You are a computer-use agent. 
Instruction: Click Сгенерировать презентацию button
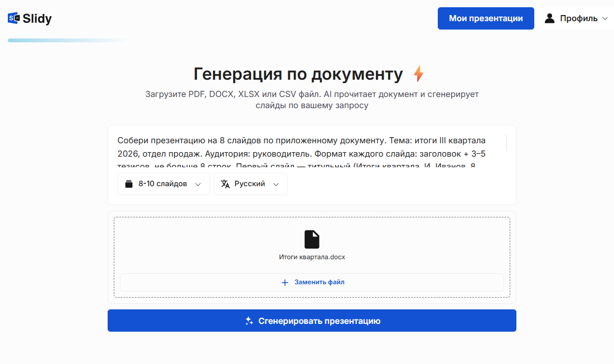click(312, 321)
